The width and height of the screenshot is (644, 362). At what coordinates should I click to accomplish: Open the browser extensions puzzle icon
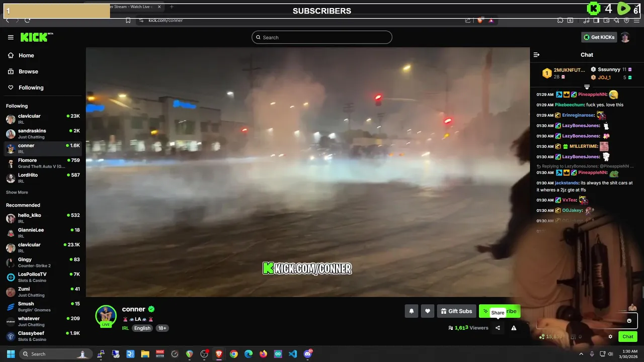click(560, 20)
